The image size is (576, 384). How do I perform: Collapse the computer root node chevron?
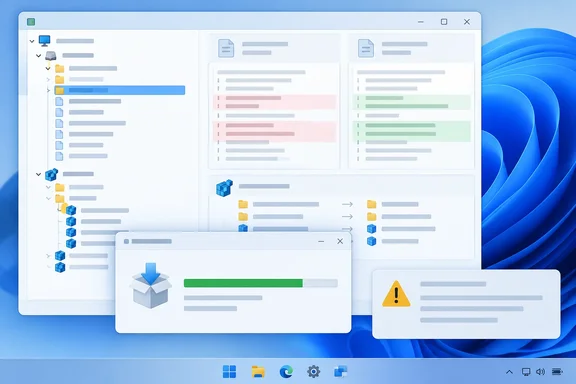[x=32, y=41]
